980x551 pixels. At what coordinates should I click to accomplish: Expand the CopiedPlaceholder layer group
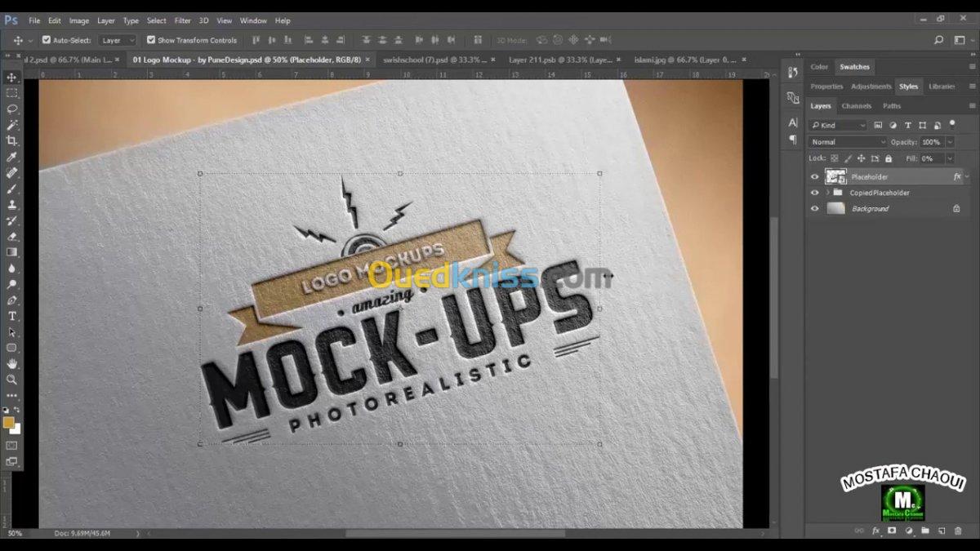[x=827, y=193]
